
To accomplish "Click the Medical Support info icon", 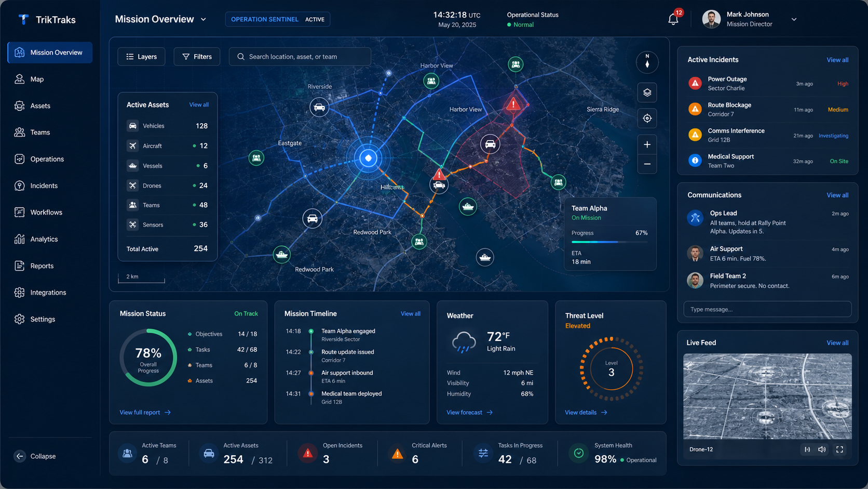I will 695,161.
